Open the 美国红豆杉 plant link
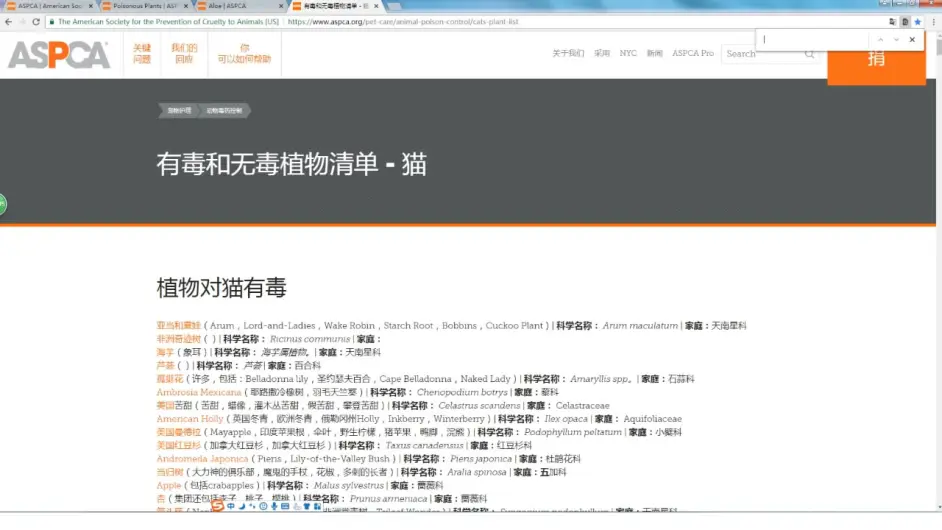Image resolution: width=942 pixels, height=530 pixels. [x=178, y=445]
